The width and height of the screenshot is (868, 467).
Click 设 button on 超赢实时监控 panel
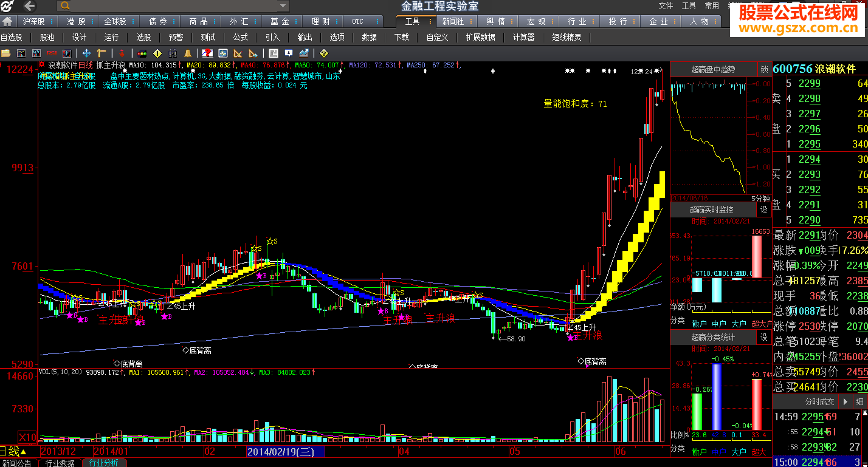click(x=763, y=210)
